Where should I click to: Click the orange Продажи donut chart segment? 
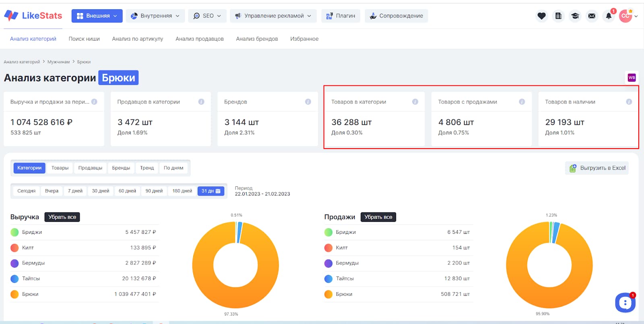(x=549, y=298)
